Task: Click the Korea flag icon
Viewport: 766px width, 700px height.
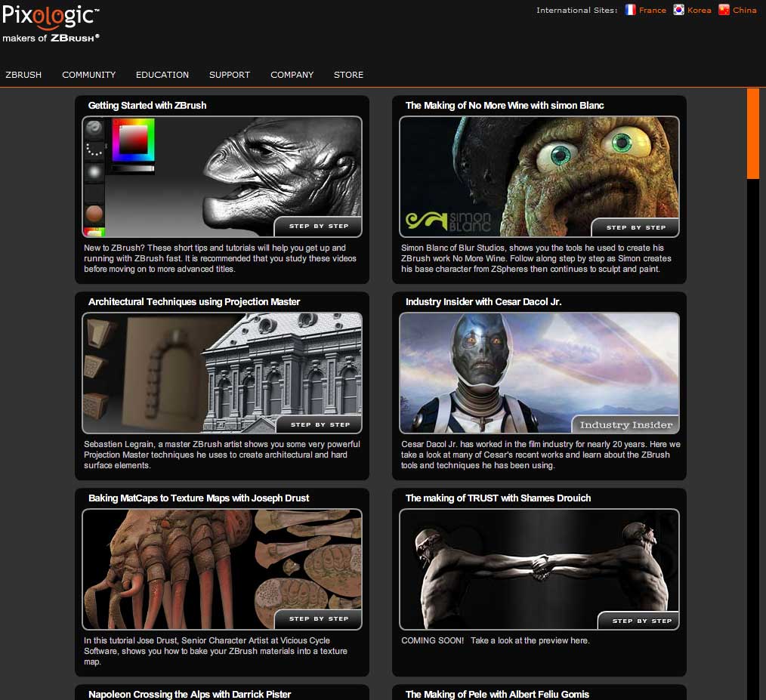Action: click(678, 10)
